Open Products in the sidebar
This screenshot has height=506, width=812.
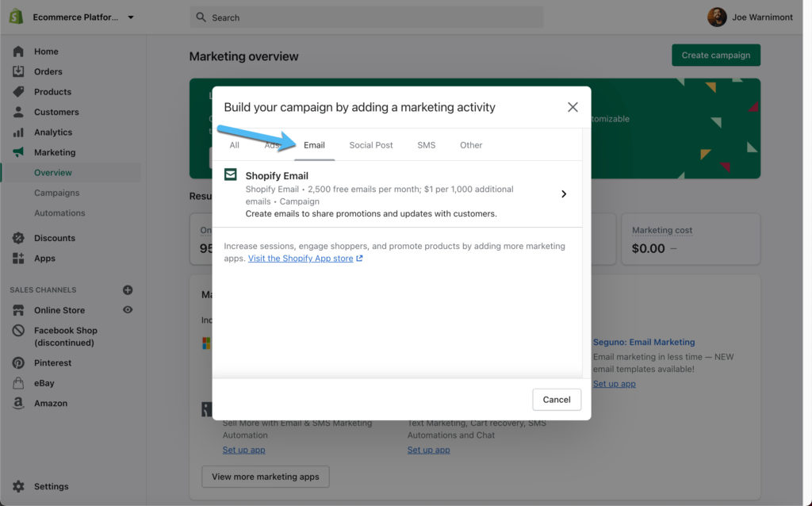tap(53, 92)
